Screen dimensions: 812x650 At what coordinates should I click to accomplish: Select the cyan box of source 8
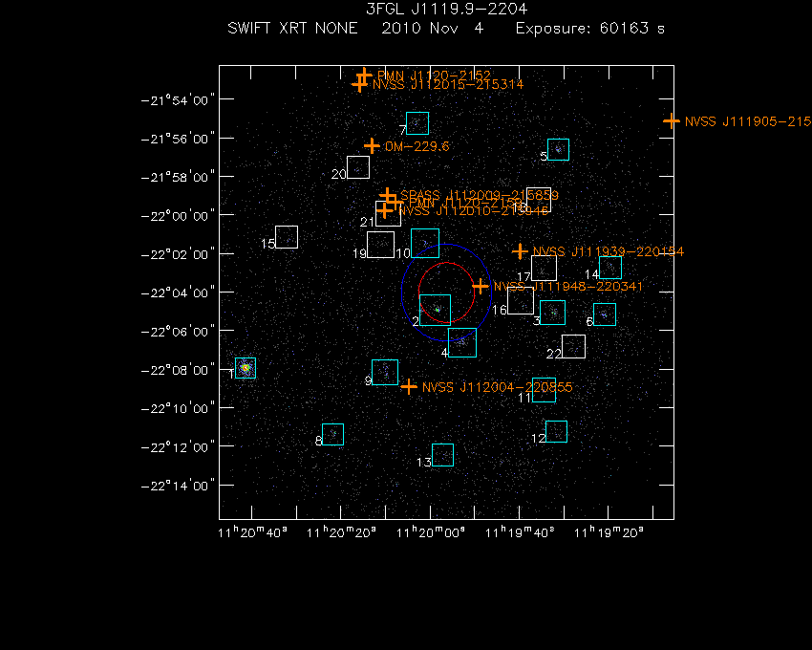pyautogui.click(x=333, y=434)
